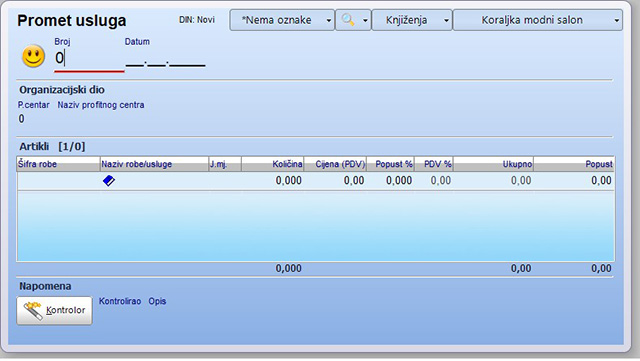Screen dimensions: 640x361
Task: Click the Opis note label
Action: 157,301
